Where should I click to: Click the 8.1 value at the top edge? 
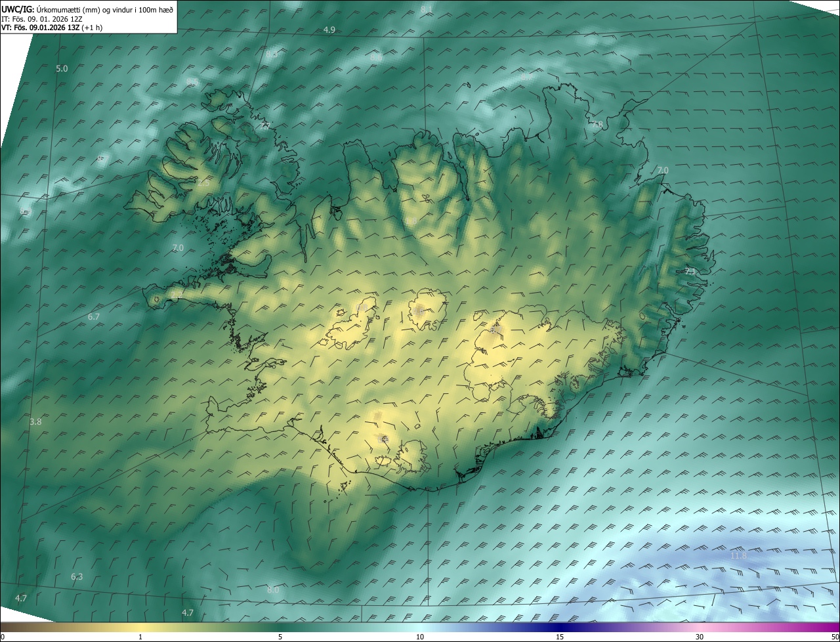pyautogui.click(x=427, y=9)
